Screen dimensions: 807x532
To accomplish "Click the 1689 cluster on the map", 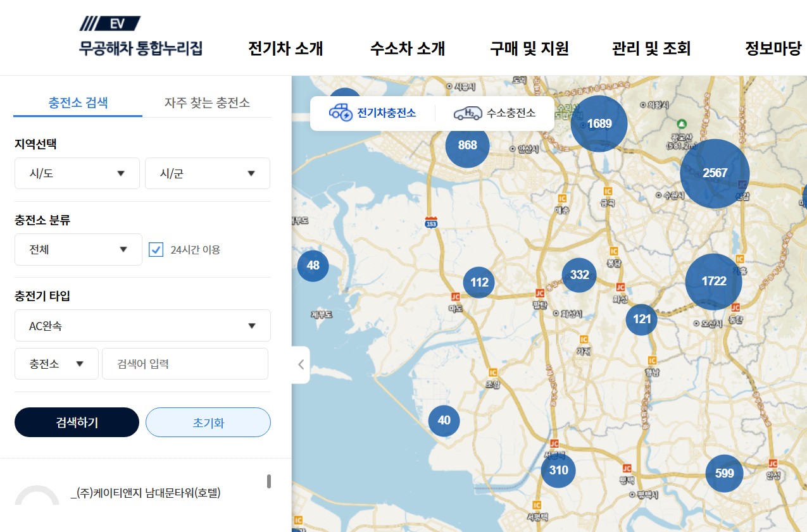I will coord(598,124).
